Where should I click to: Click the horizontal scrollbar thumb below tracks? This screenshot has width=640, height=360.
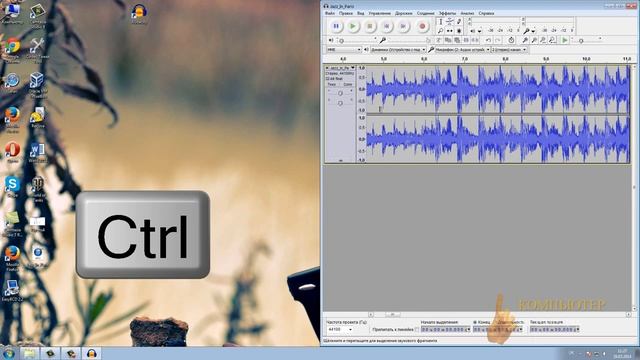(x=392, y=315)
